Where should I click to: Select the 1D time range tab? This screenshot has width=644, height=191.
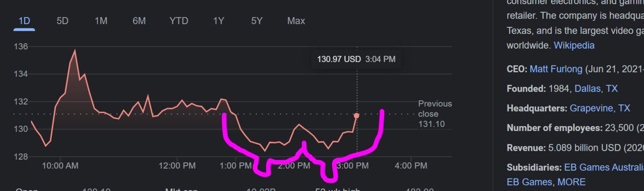pos(24,21)
